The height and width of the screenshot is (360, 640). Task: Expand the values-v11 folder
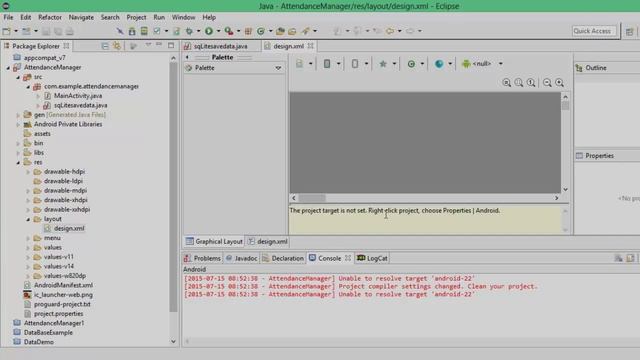pyautogui.click(x=28, y=257)
